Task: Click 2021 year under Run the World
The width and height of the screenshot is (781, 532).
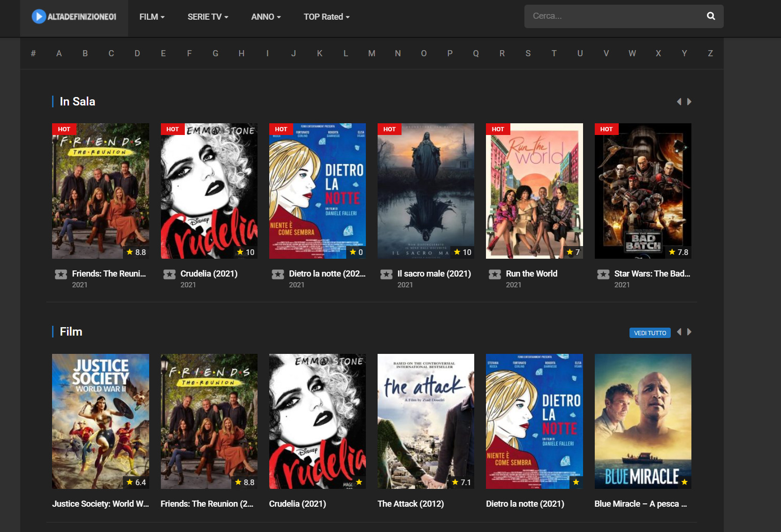Action: pyautogui.click(x=513, y=285)
